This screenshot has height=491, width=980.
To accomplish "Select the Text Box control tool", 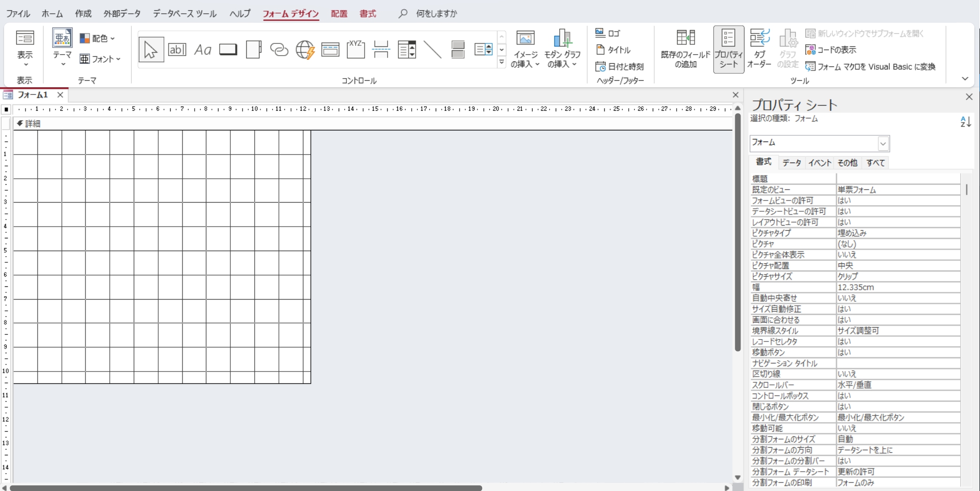I will (177, 50).
